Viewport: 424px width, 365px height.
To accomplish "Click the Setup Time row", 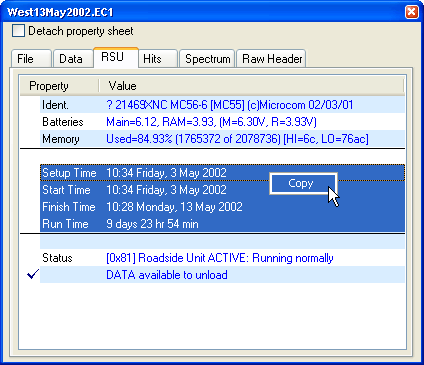I will [222, 173].
